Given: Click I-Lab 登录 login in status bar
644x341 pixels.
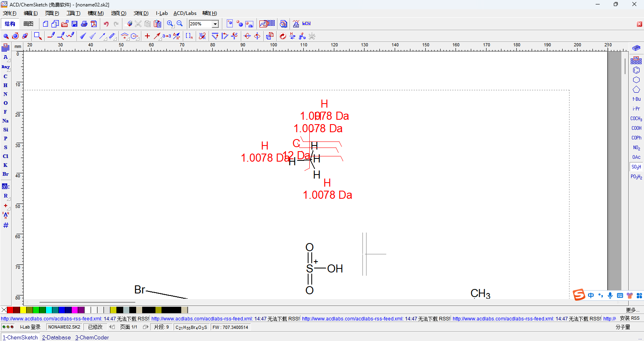Looking at the screenshot, I should pyautogui.click(x=30, y=327).
